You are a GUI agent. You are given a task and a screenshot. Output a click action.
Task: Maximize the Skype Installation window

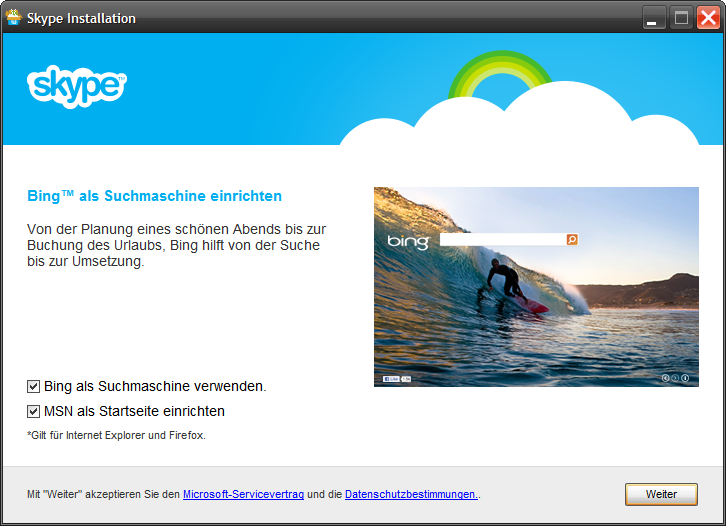pos(681,19)
